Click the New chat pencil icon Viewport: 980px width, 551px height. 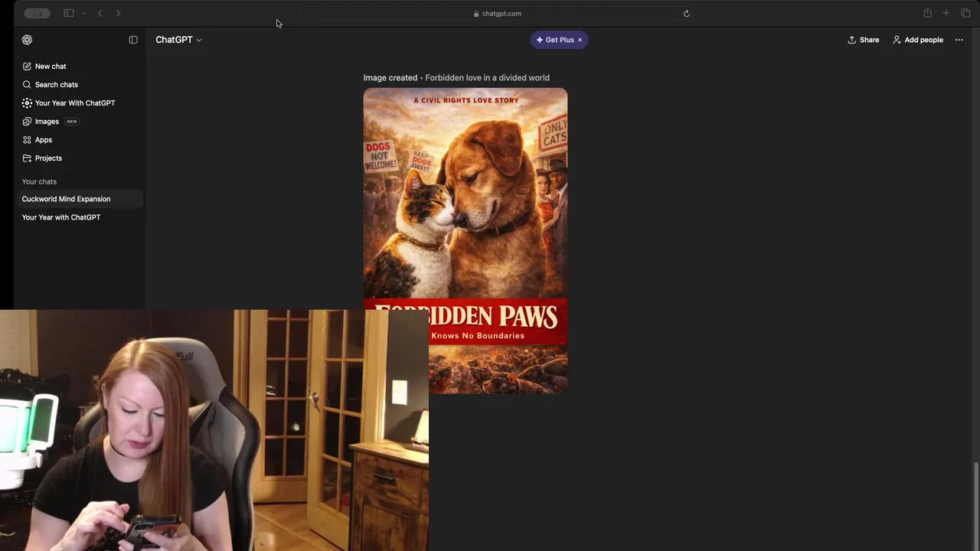click(27, 67)
